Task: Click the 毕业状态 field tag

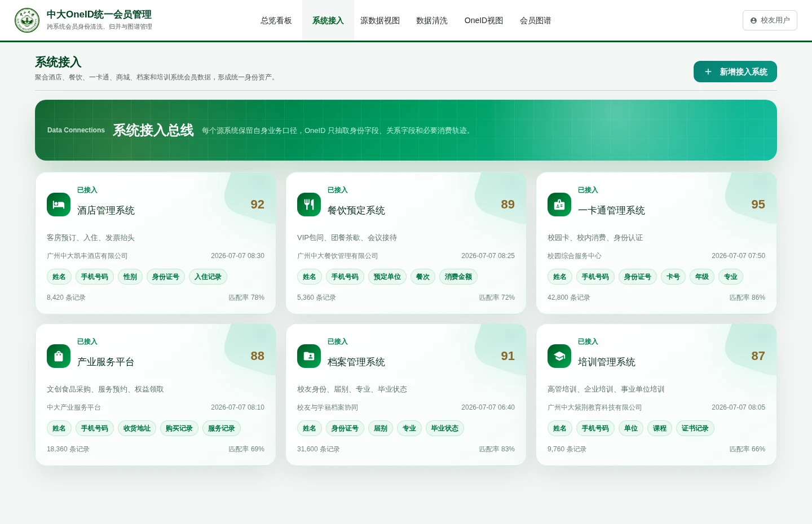Action: (445, 428)
